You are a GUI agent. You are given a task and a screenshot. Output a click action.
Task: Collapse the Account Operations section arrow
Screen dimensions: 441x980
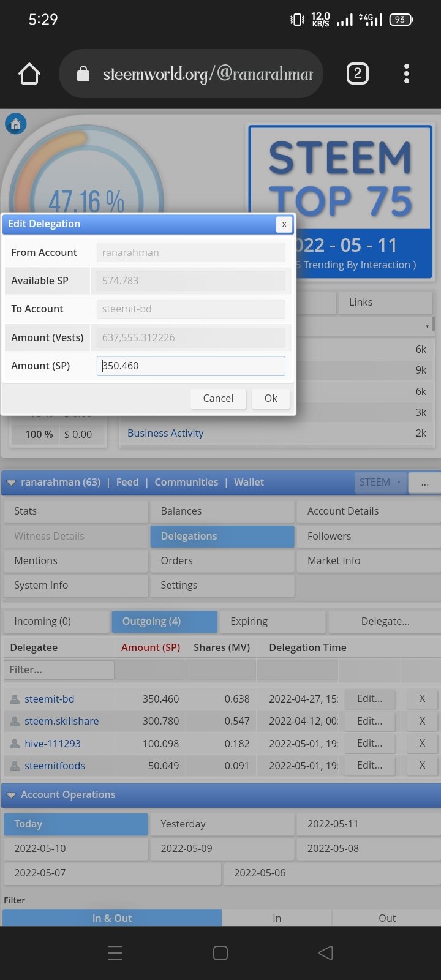[x=11, y=795]
